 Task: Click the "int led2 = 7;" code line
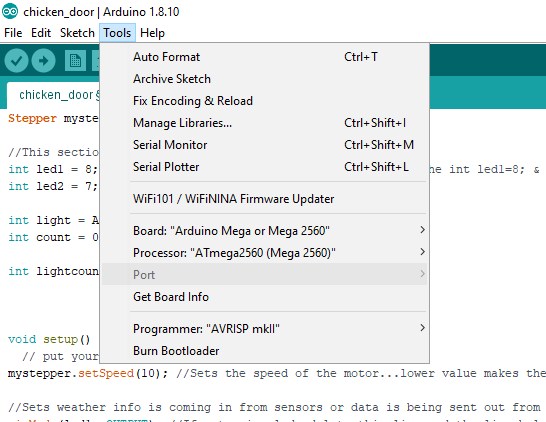pos(53,186)
